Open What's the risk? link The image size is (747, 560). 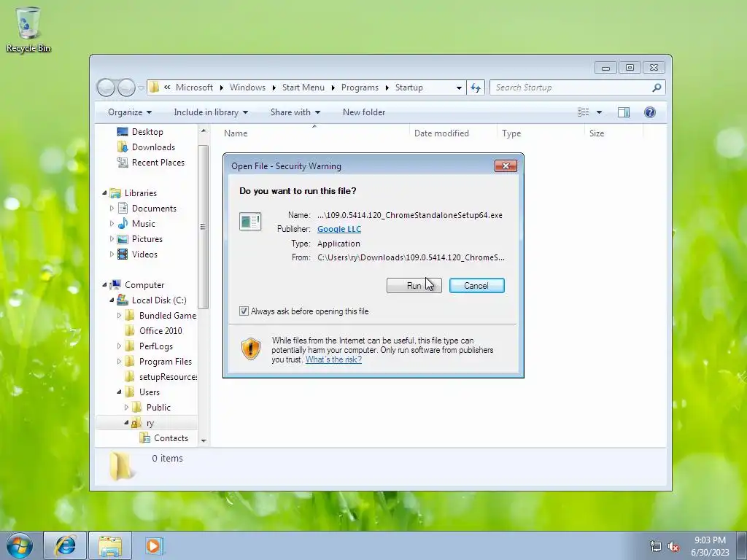333,359
